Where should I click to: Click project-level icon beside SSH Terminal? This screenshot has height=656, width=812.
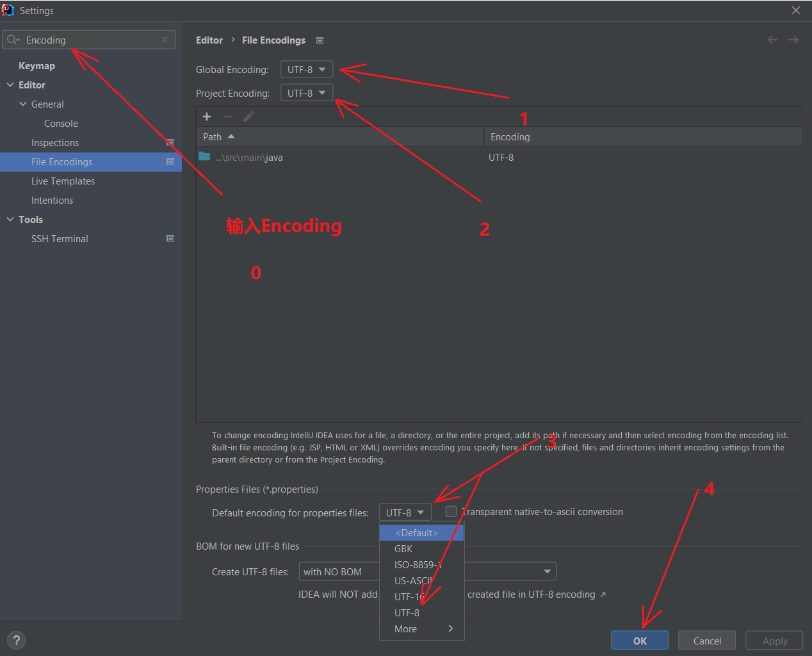pos(170,238)
